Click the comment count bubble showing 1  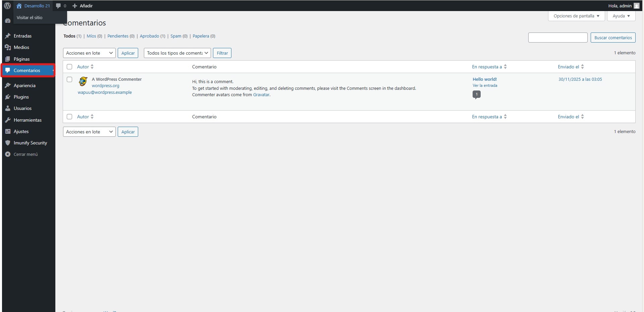[x=476, y=95]
